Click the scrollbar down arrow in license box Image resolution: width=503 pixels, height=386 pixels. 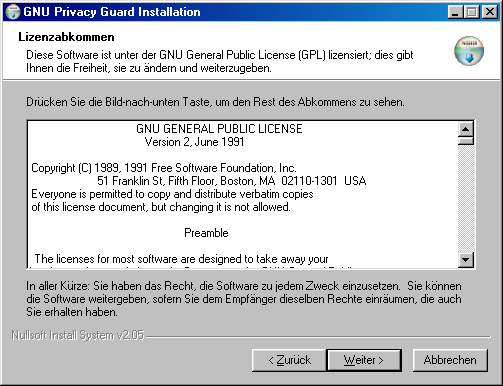coord(466,260)
